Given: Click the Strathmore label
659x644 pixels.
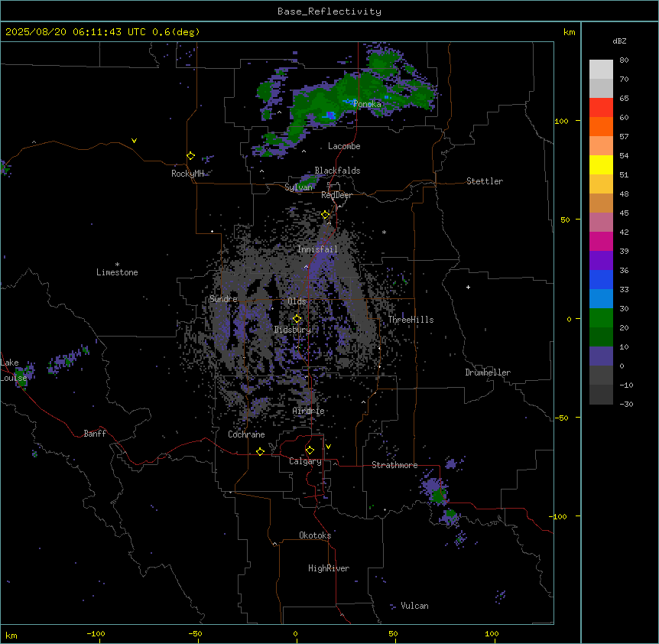Looking at the screenshot, I should [394, 465].
